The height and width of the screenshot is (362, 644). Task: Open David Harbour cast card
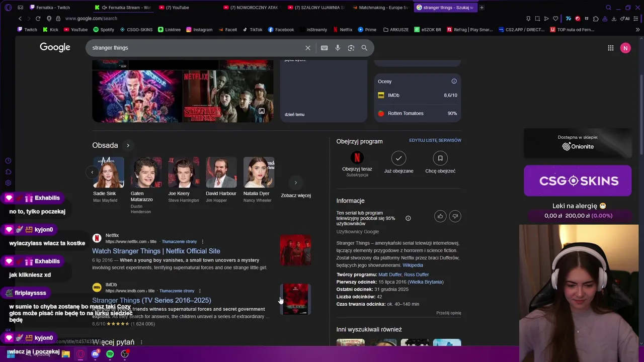pos(221,180)
